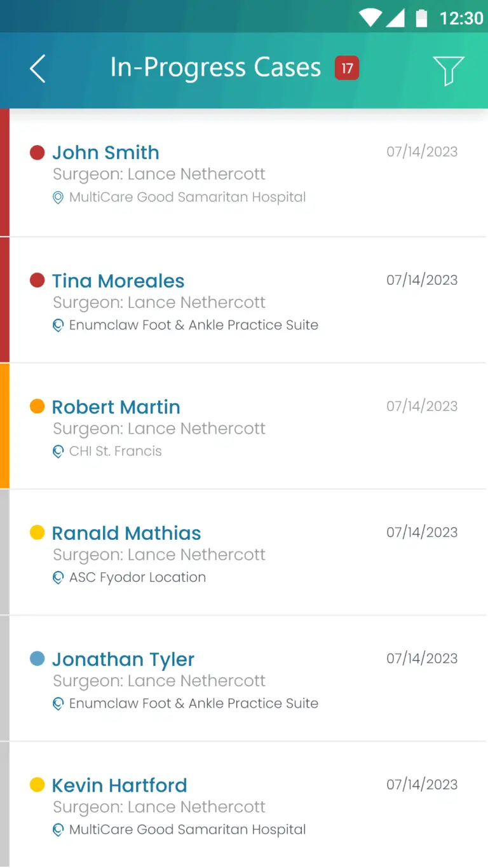The height and width of the screenshot is (868, 488).
Task: Click location pin beside CHI St. Francis
Action: (x=58, y=451)
